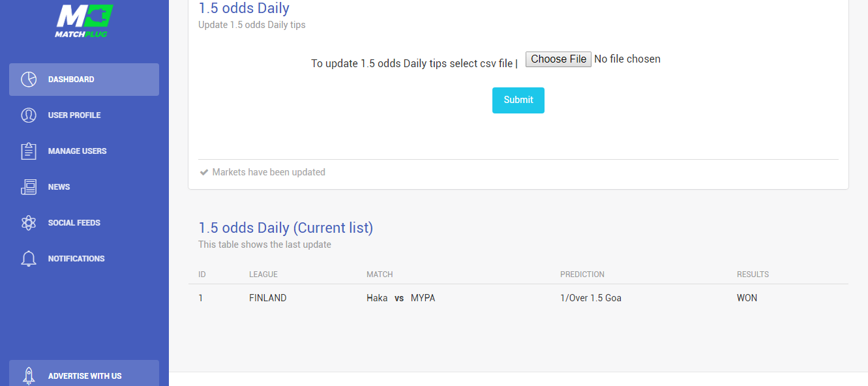Open the User Profile menu item

point(84,115)
